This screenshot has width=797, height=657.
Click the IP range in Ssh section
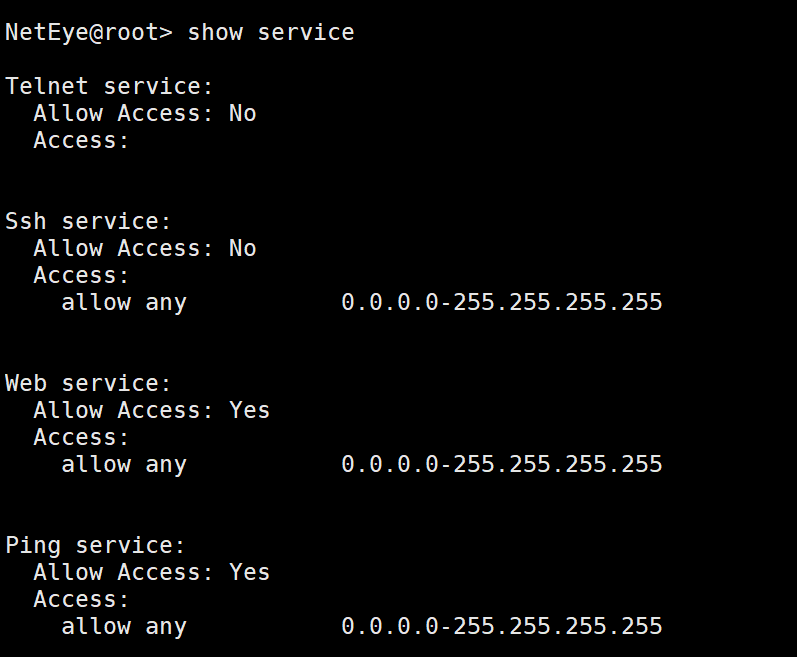click(501, 302)
